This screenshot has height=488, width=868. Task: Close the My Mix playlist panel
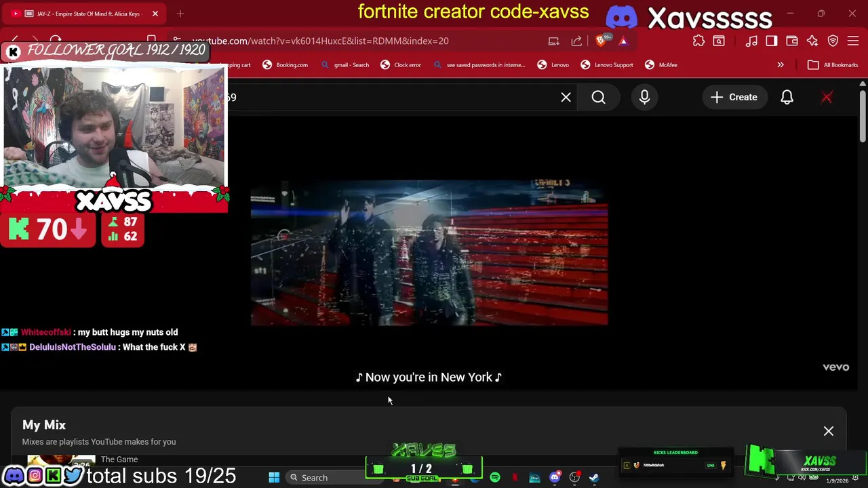828,431
